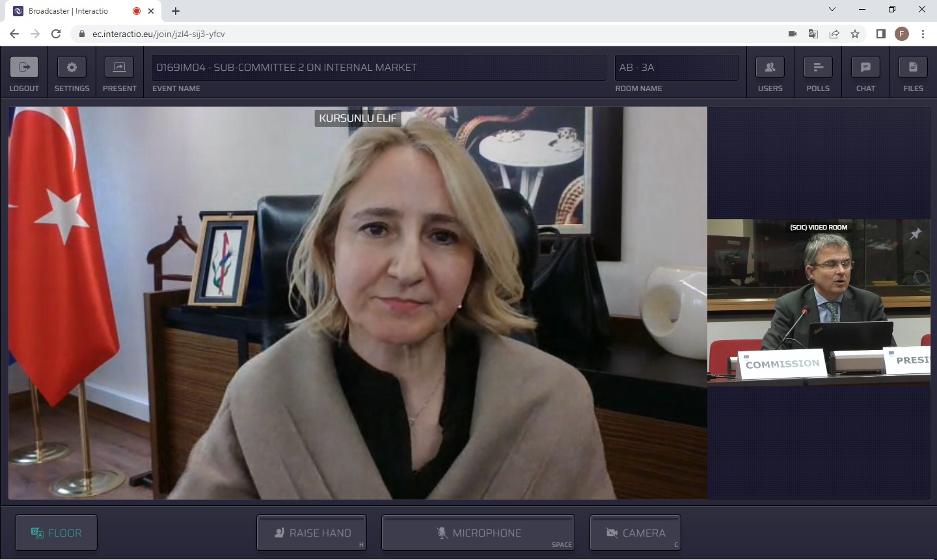Open the Files panel
The width and height of the screenshot is (937, 560).
coord(913,67)
